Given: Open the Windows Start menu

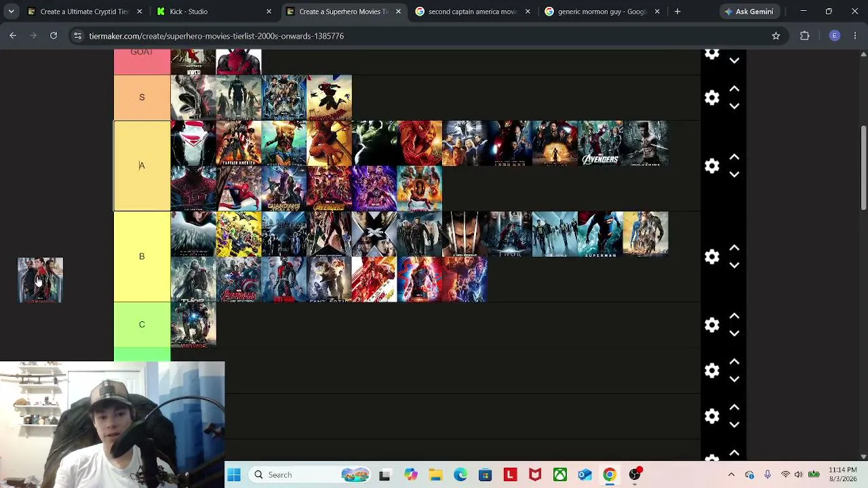Looking at the screenshot, I should [x=234, y=475].
